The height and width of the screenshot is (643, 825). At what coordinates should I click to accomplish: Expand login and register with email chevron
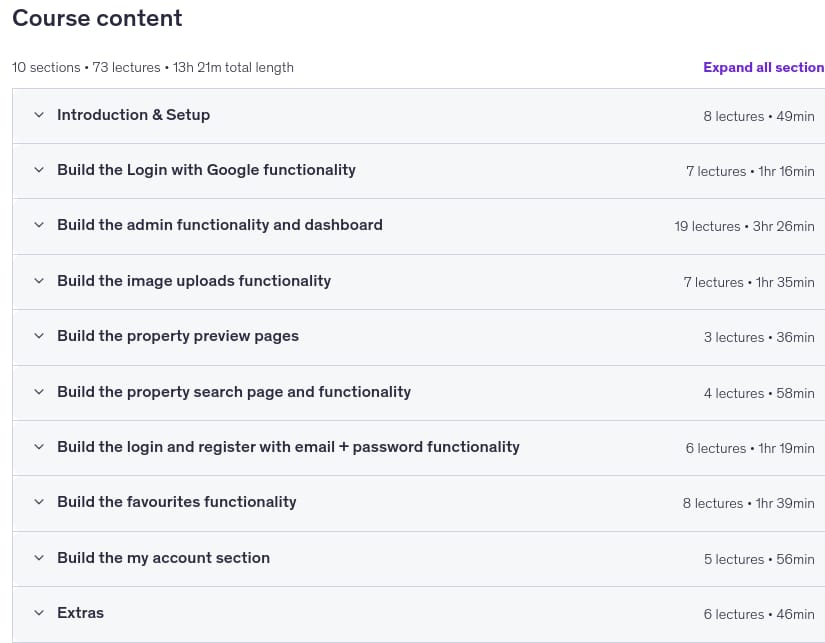click(39, 447)
